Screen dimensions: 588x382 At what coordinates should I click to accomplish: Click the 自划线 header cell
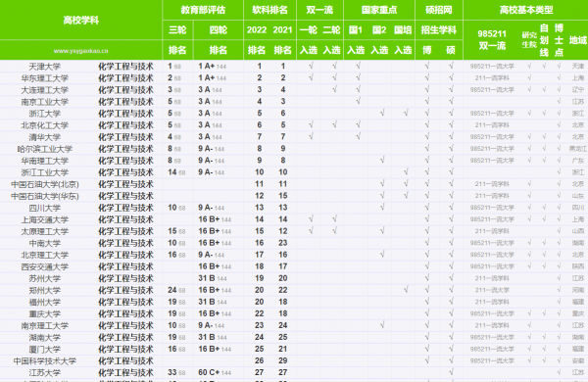point(544,40)
